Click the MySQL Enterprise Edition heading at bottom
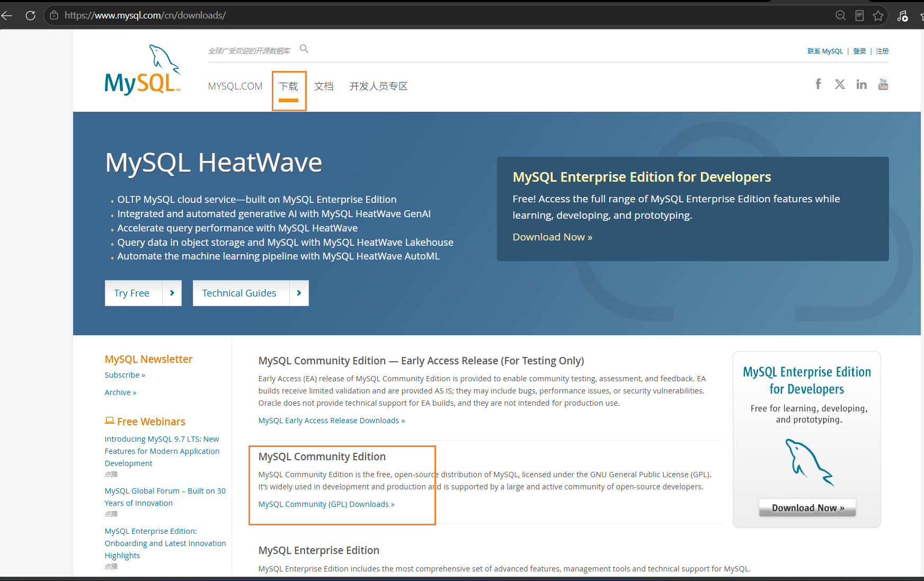924x581 pixels. (x=319, y=550)
